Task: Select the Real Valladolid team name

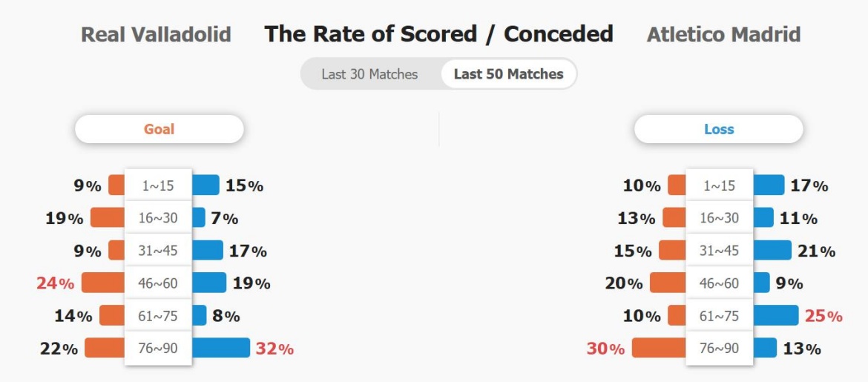Action: (156, 35)
